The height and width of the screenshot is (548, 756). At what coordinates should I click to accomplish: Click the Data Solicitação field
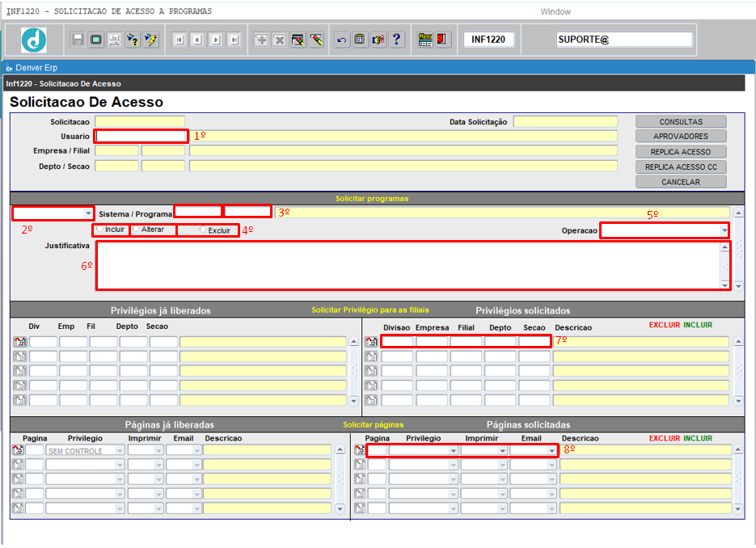[565, 121]
